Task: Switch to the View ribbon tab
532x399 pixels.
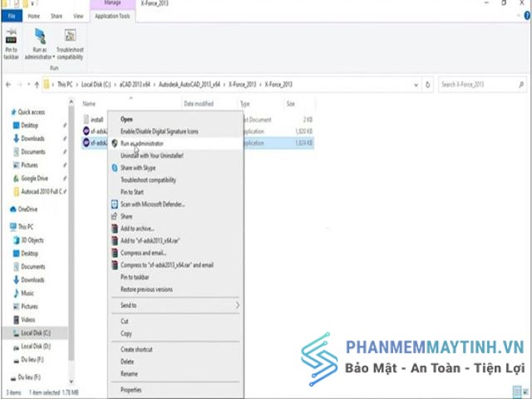Action: pyautogui.click(x=78, y=16)
